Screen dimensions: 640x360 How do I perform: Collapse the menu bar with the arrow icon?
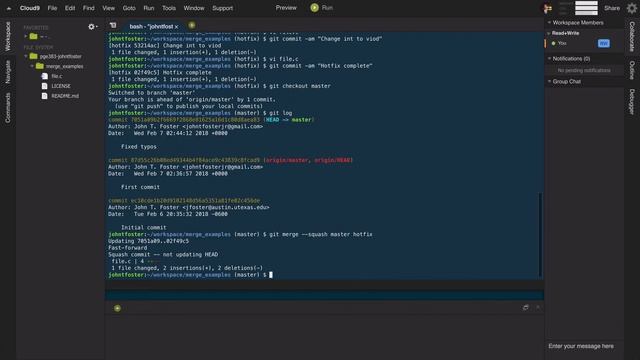(9, 8)
